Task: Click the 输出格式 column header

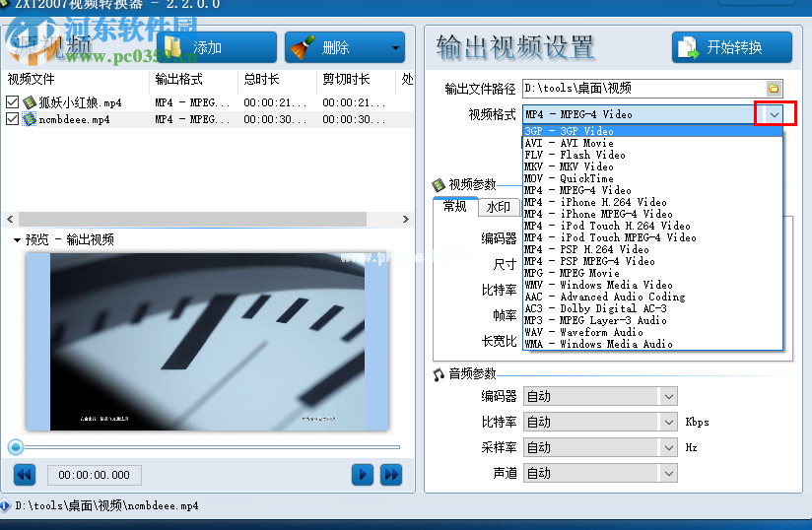Action: pos(194,79)
